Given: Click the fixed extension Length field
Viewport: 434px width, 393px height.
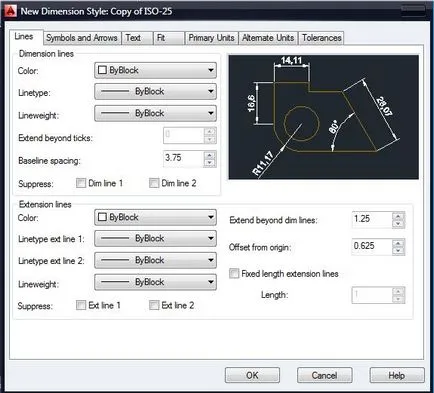Looking at the screenshot, I should (x=372, y=295).
